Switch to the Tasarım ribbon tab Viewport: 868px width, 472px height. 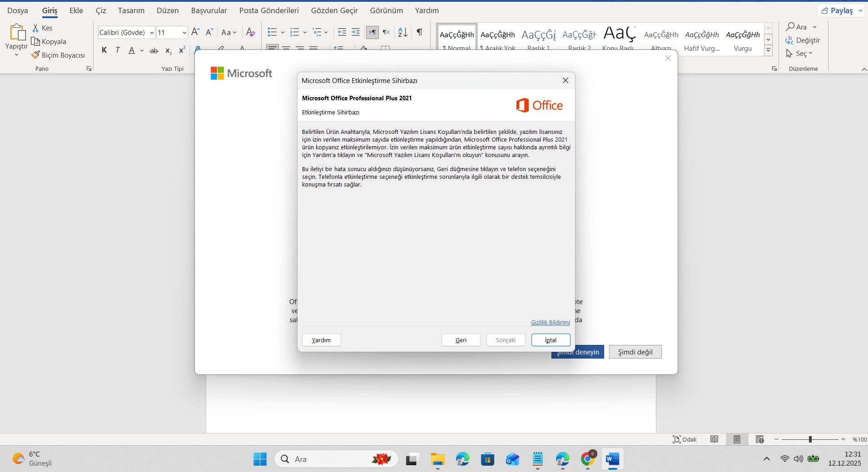click(x=131, y=10)
